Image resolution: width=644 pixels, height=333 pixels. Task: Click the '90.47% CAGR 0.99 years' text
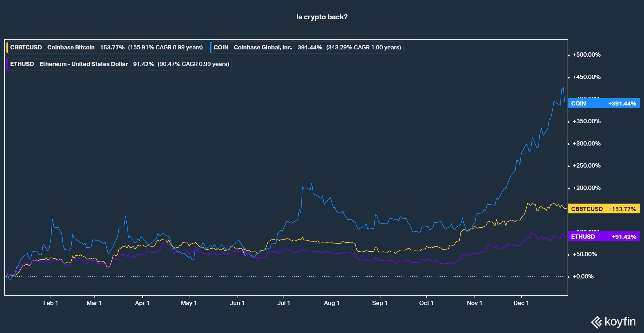[193, 64]
